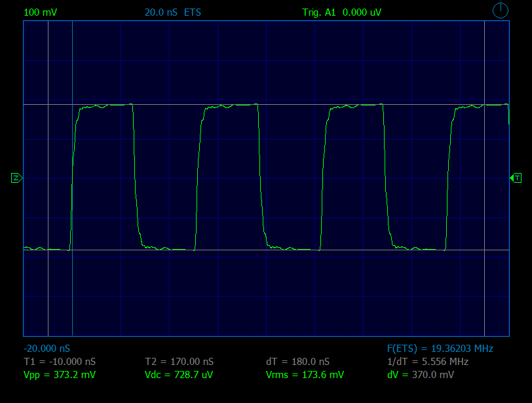Click the -20.000 nS time offset readout
532x403 pixels.
coord(47,349)
